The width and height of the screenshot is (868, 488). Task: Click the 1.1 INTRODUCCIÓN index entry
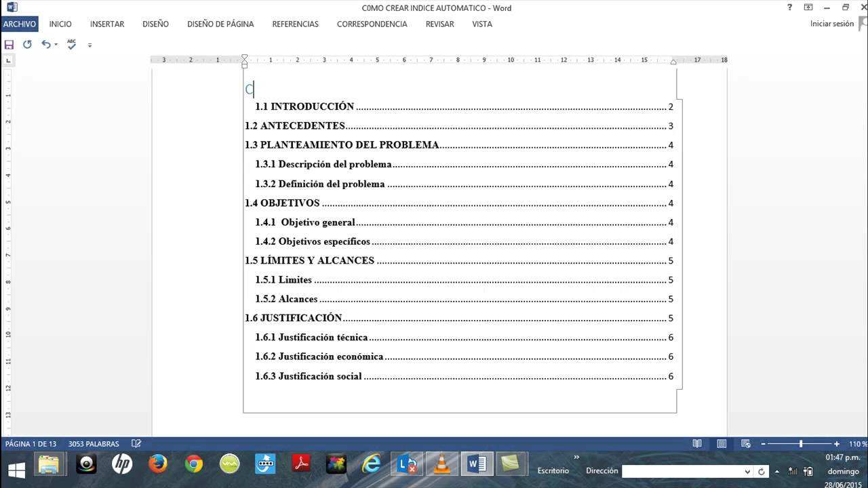[464, 106]
